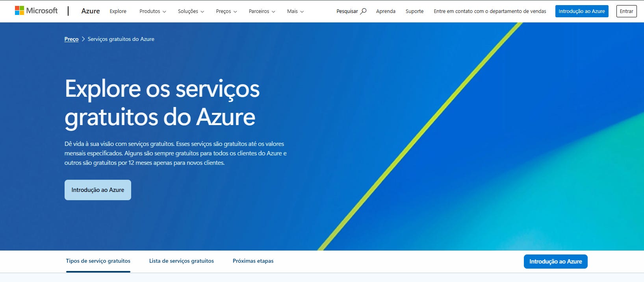
Task: Expand the Parceiros dropdown
Action: pos(262,11)
